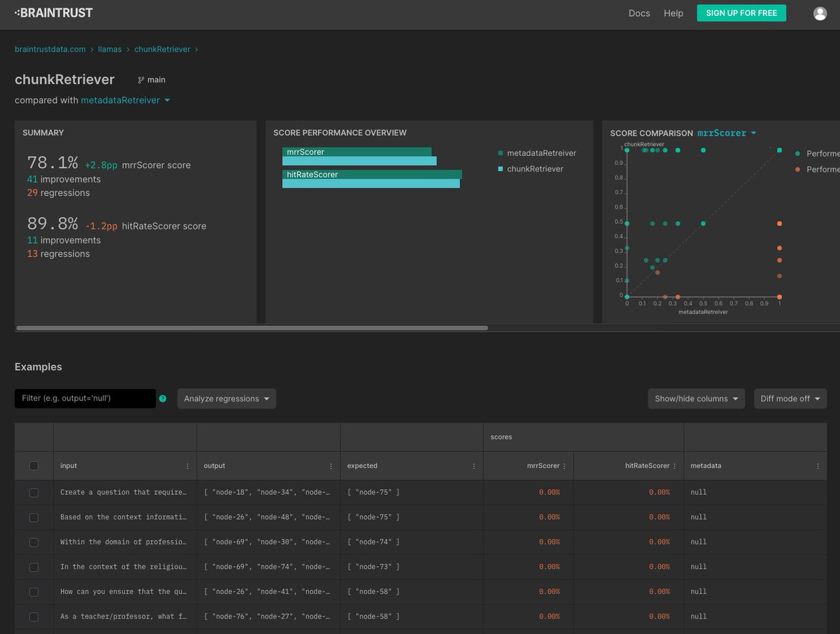This screenshot has width=840, height=634.
Task: Click output cell starting "node-18"
Action: (x=268, y=493)
